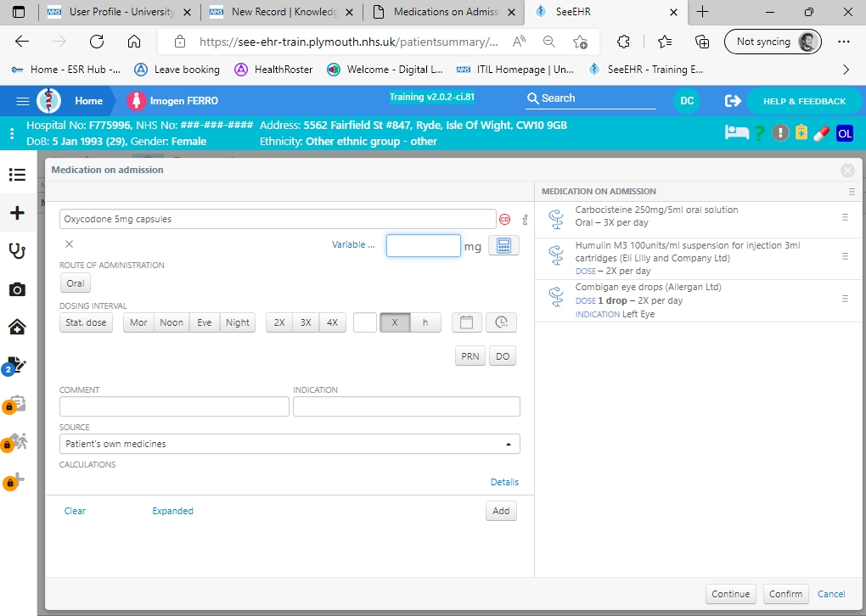Viewport: 866px width, 616px height.
Task: Switch to User Profile browser tab
Action: 120,12
